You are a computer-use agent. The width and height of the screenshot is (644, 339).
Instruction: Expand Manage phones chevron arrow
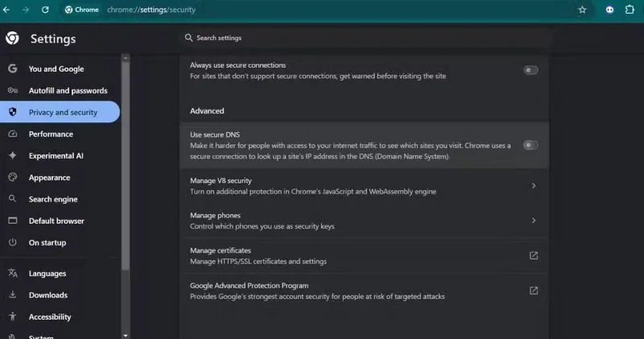(x=534, y=221)
